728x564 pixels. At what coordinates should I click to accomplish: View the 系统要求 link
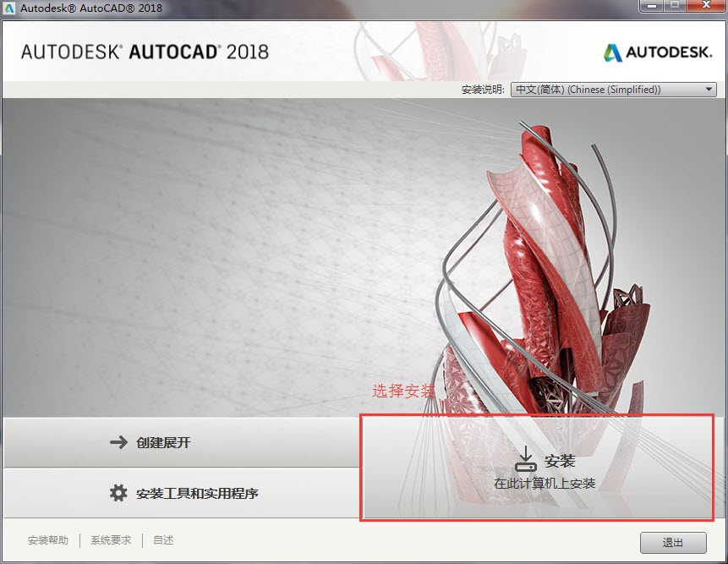111,540
